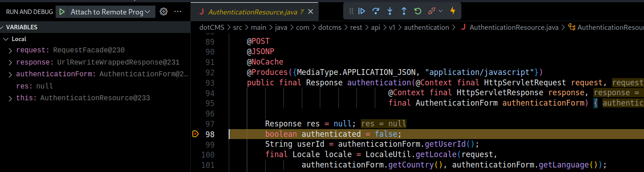Open the disconnect options dropdown arrow
644x172 pixels.
coord(441,11)
